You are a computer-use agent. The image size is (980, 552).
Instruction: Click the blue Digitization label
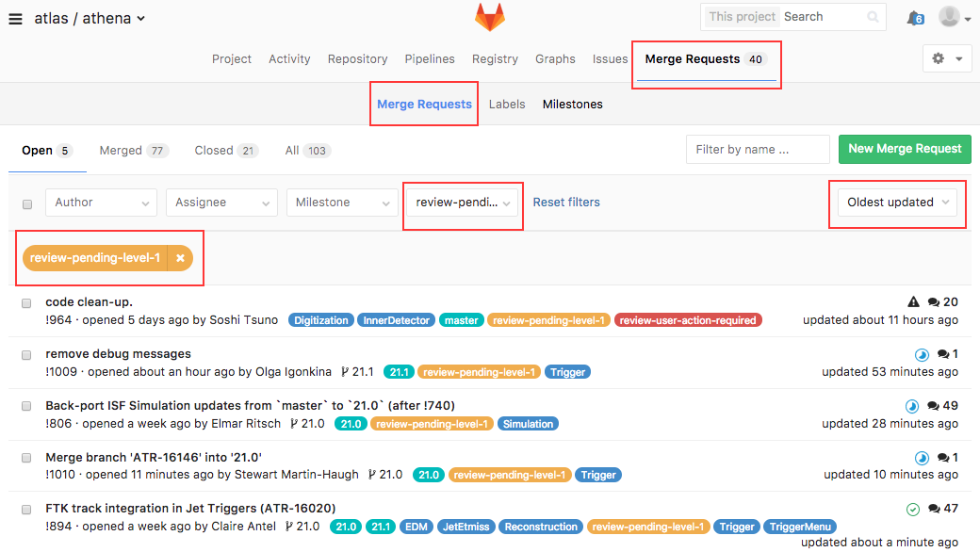(321, 320)
